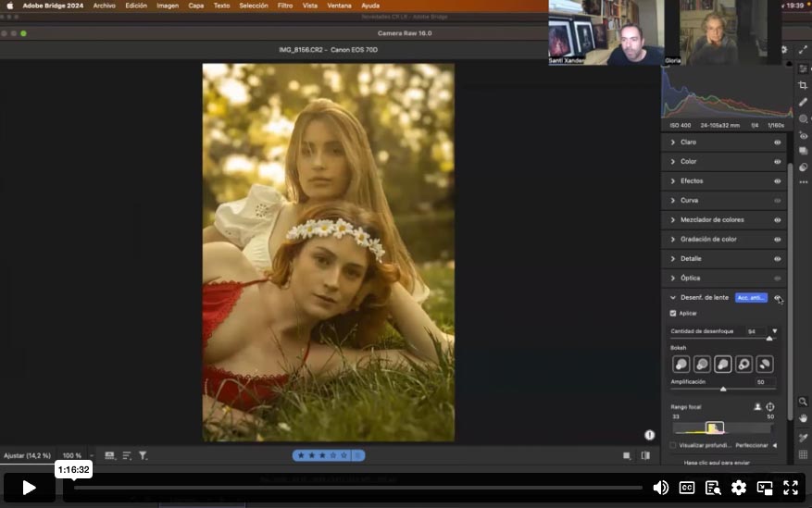
Task: Toggle Gradación de color visibility
Action: (778, 240)
